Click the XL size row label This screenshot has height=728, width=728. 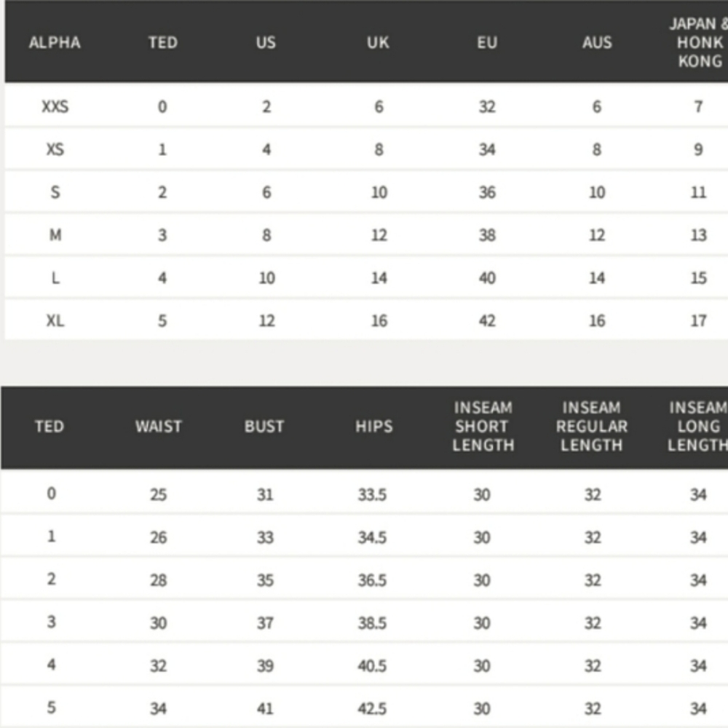(x=55, y=321)
